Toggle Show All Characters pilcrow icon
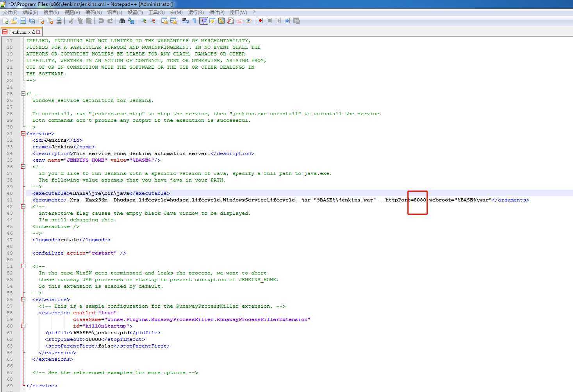Viewport: 573px width, 392px height. pyautogui.click(x=194, y=21)
